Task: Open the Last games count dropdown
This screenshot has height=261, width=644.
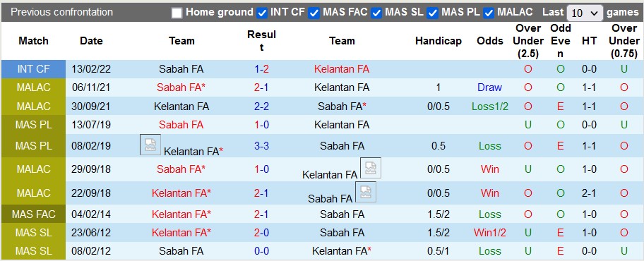Action: pyautogui.click(x=585, y=13)
